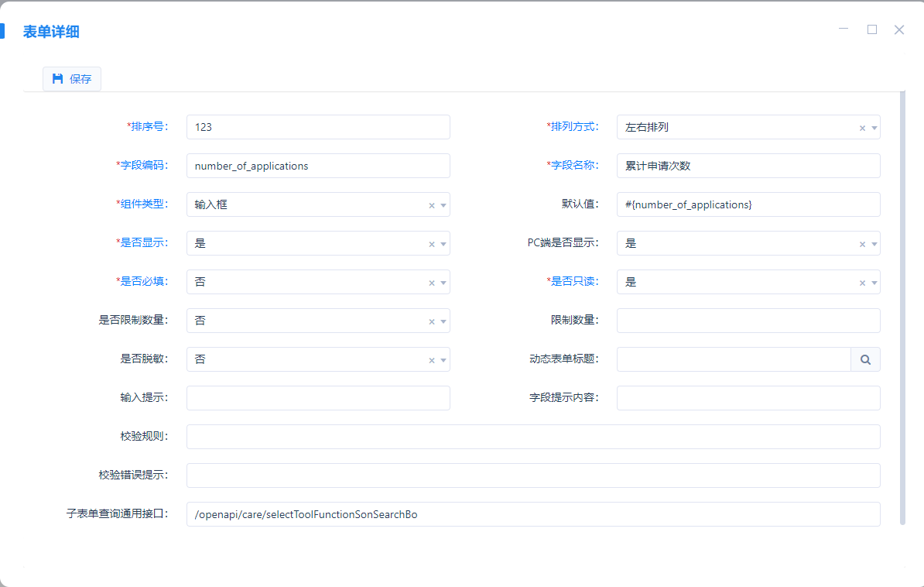Click the 排序号 input field

click(x=317, y=127)
